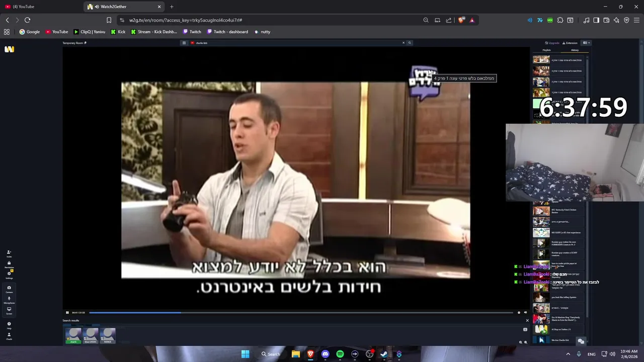
Task: Open the Kick bookmark
Action: point(118,32)
